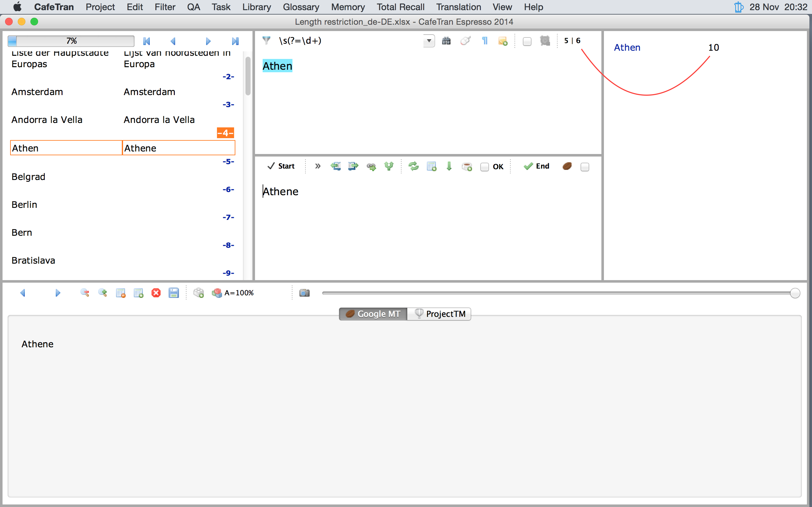Viewport: 812px width, 507px height.
Task: Jump to last segment arrow
Action: pyautogui.click(x=235, y=41)
